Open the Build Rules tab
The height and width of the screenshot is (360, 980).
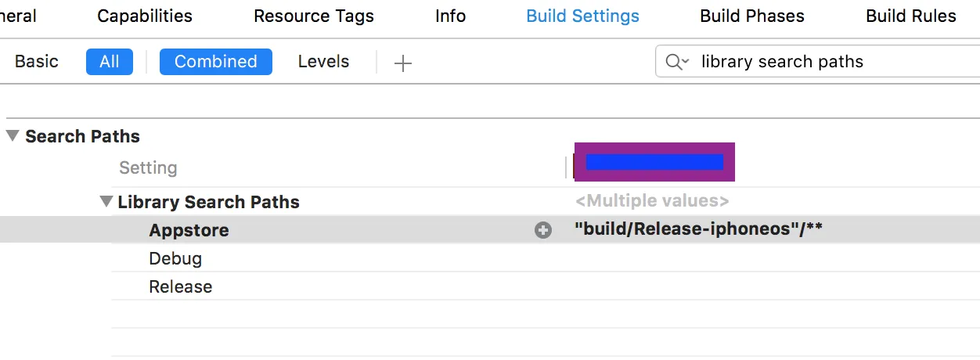(x=910, y=16)
